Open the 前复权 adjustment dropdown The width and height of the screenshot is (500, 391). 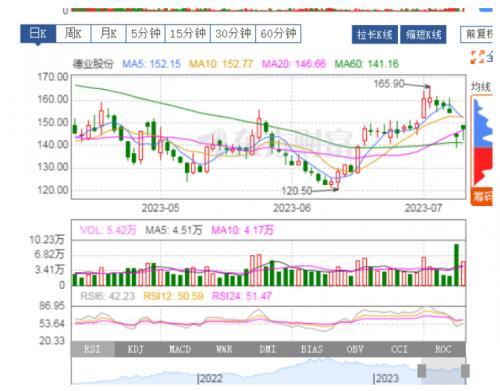477,34
